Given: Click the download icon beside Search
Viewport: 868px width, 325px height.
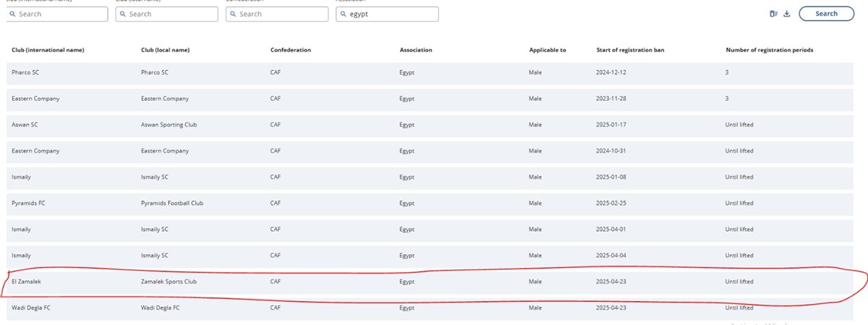Looking at the screenshot, I should point(787,14).
